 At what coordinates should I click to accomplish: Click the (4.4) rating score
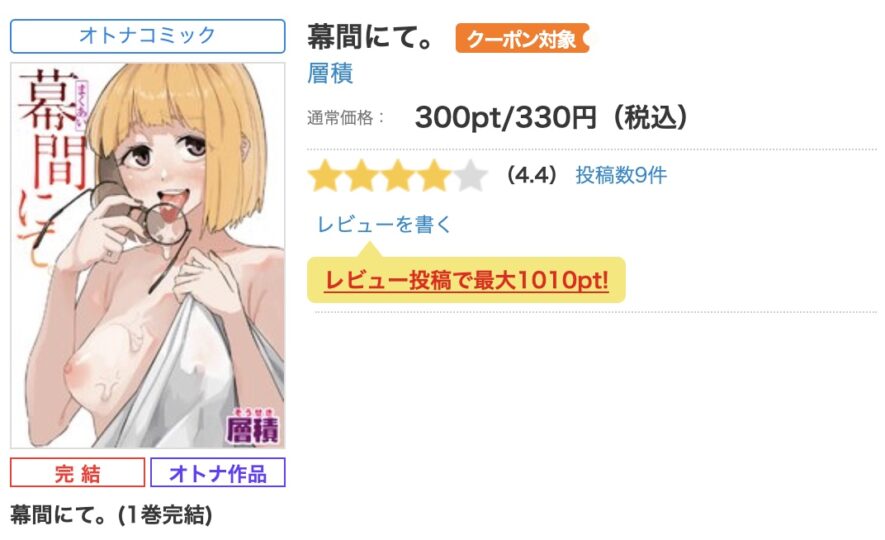pos(532,175)
